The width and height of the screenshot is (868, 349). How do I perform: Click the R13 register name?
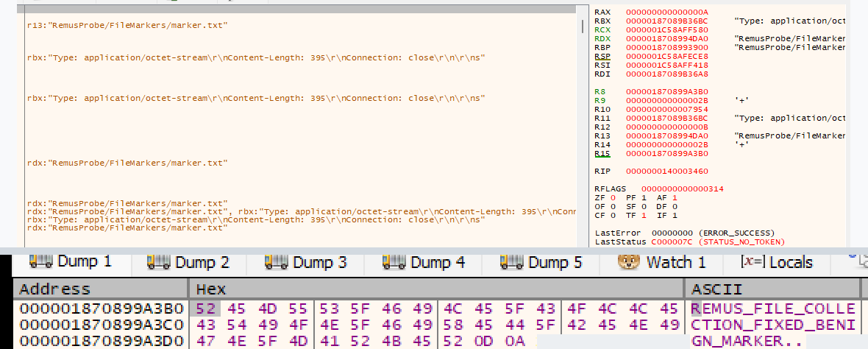click(x=603, y=135)
